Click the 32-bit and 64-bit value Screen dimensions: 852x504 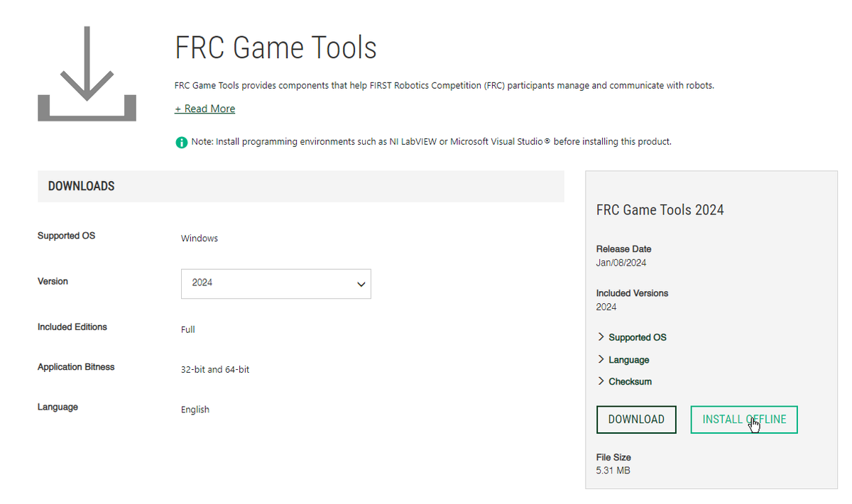pos(215,370)
